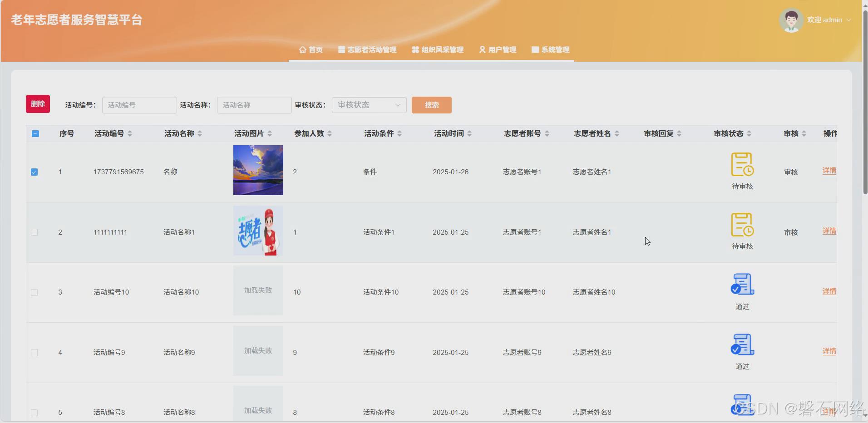Sort by 参加人数 using its sort arrow

pos(329,133)
